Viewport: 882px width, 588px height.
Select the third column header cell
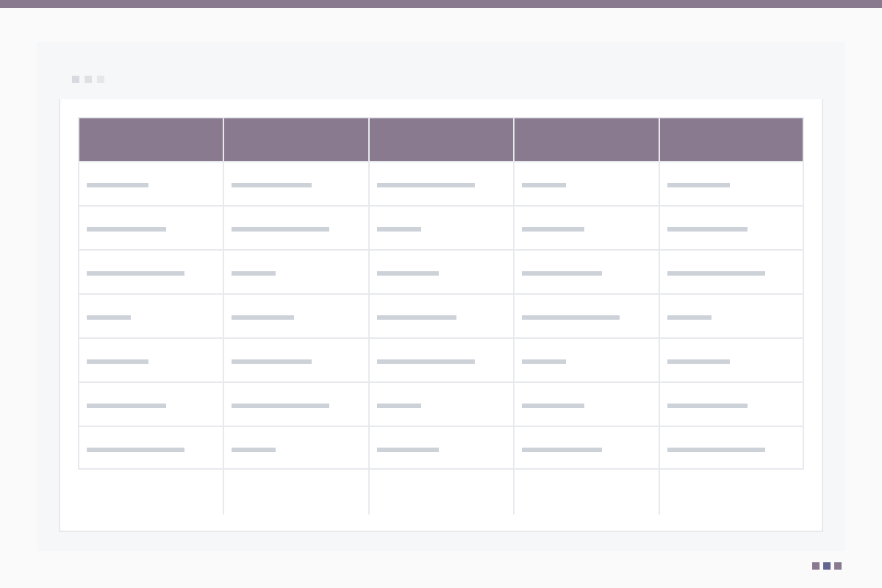[x=441, y=140]
